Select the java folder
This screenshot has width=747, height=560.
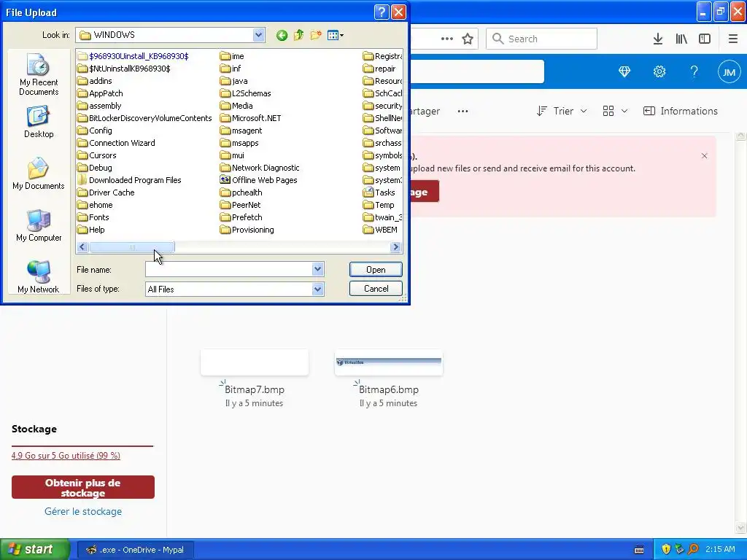[234, 81]
